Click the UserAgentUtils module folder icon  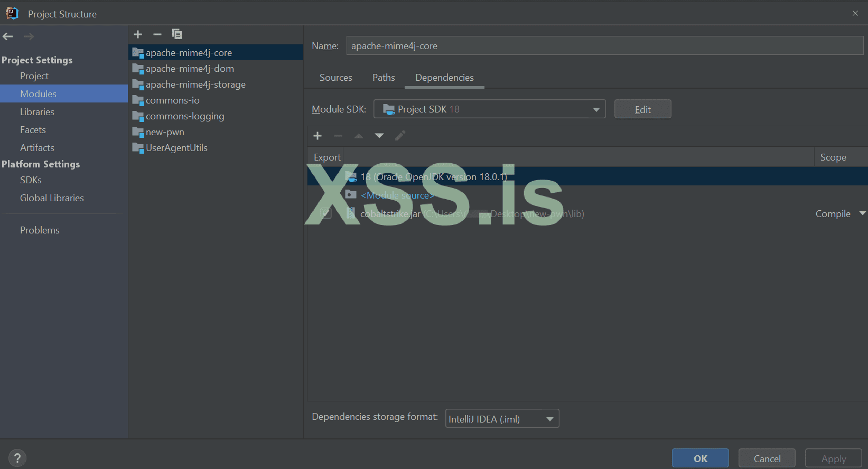(x=138, y=148)
